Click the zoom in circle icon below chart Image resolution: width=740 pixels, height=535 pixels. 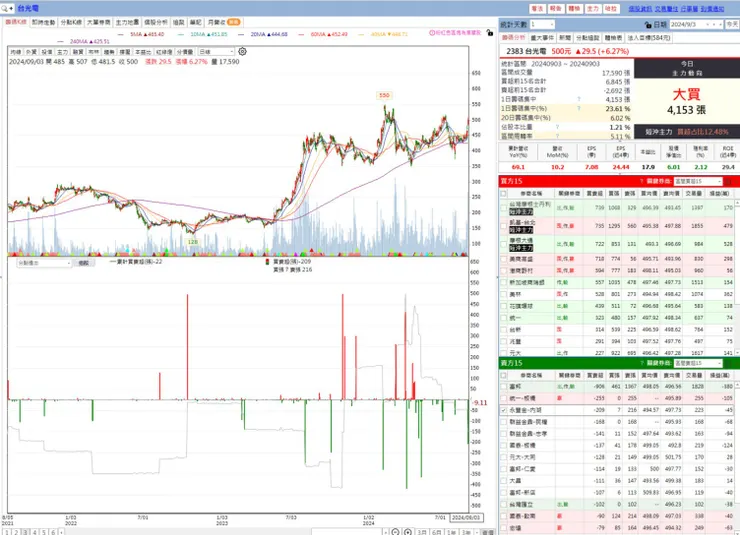408,532
